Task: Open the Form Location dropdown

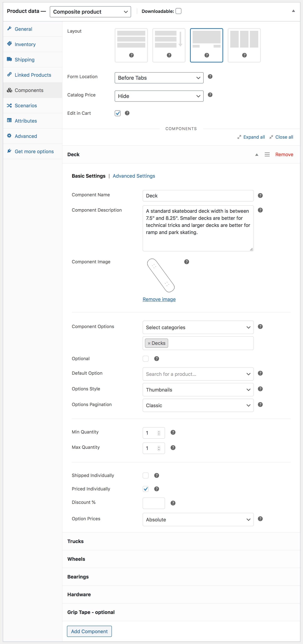Action: pyautogui.click(x=159, y=78)
